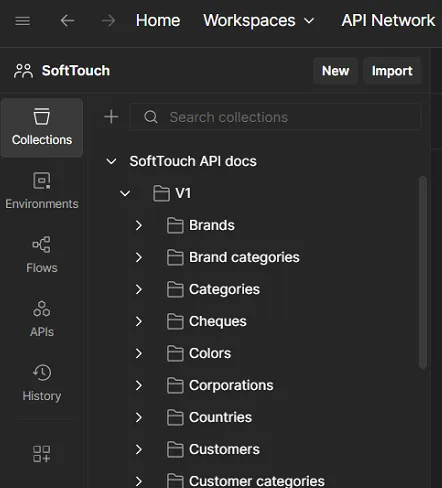The width and height of the screenshot is (442, 488).
Task: Expand the Colors folder chevron
Action: [x=139, y=353]
